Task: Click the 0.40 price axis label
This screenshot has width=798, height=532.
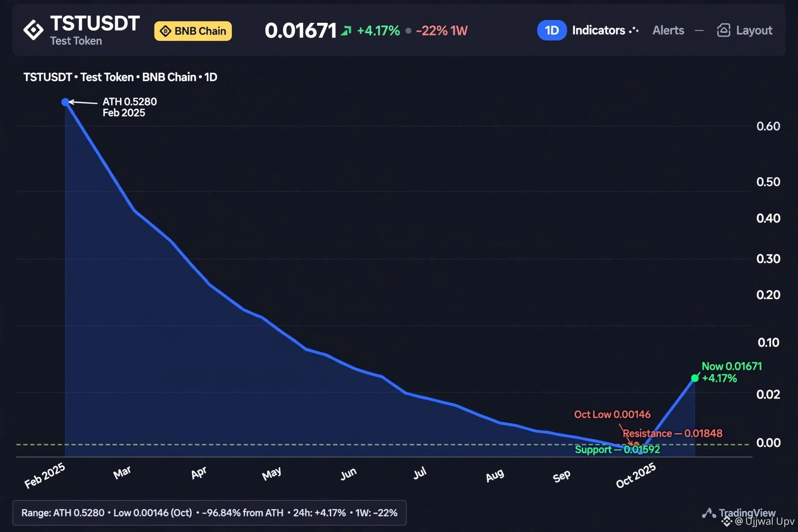Action: (768, 218)
